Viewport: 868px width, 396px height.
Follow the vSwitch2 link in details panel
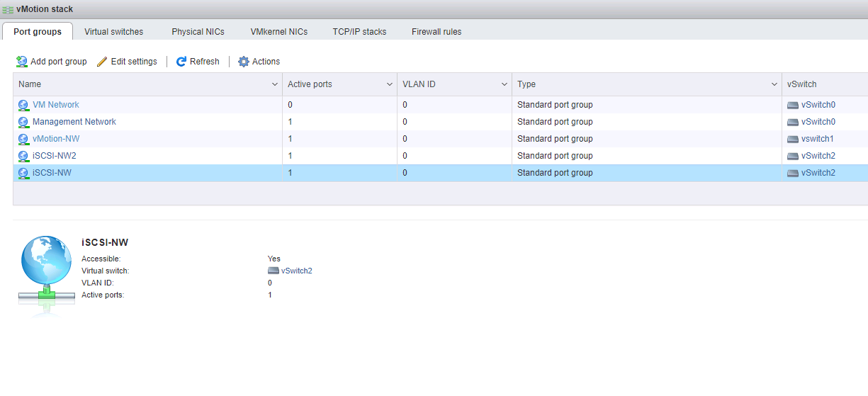pyautogui.click(x=296, y=271)
